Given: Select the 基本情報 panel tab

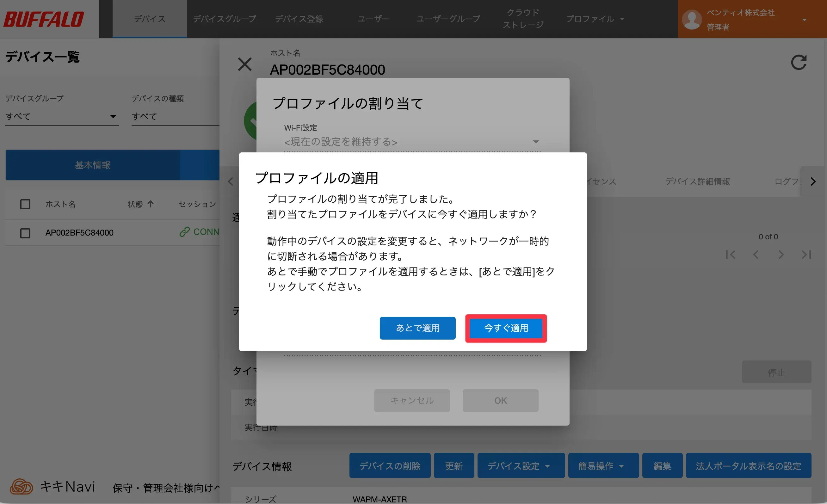Looking at the screenshot, I should (93, 165).
